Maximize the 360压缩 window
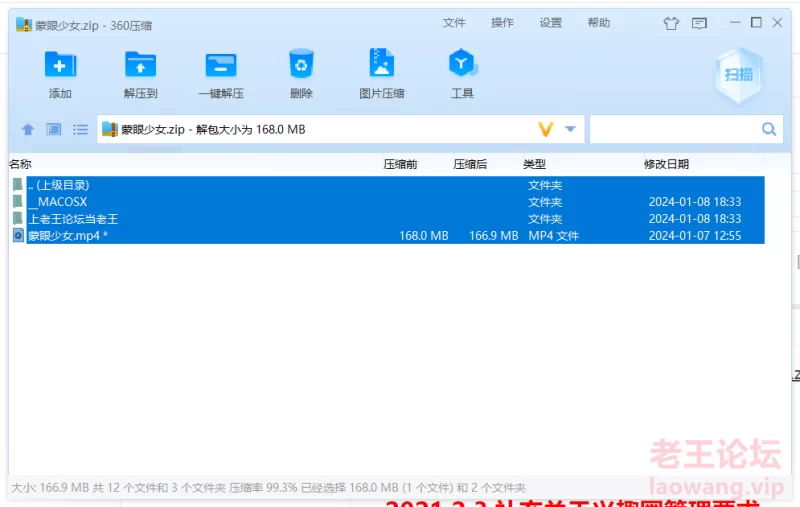The width and height of the screenshot is (800, 507). coord(756,22)
